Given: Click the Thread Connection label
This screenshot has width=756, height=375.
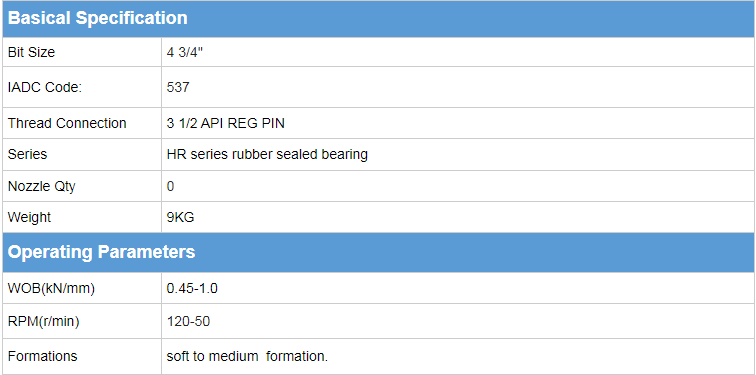Looking at the screenshot, I should [67, 123].
